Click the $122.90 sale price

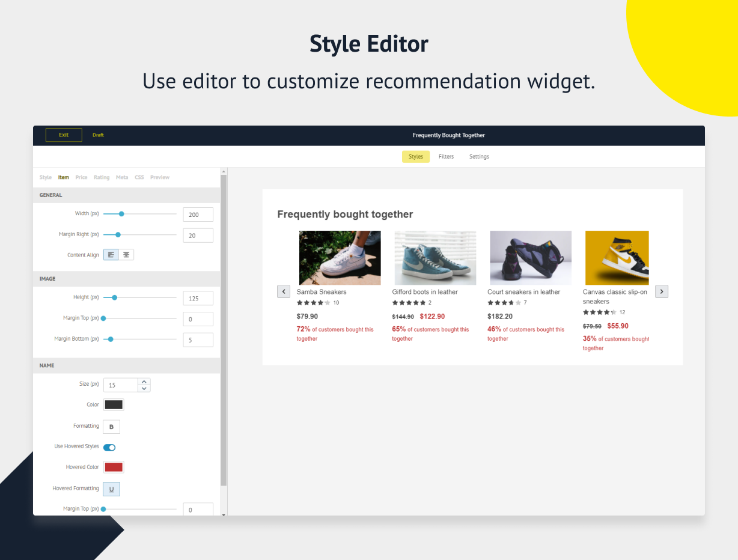(x=432, y=317)
